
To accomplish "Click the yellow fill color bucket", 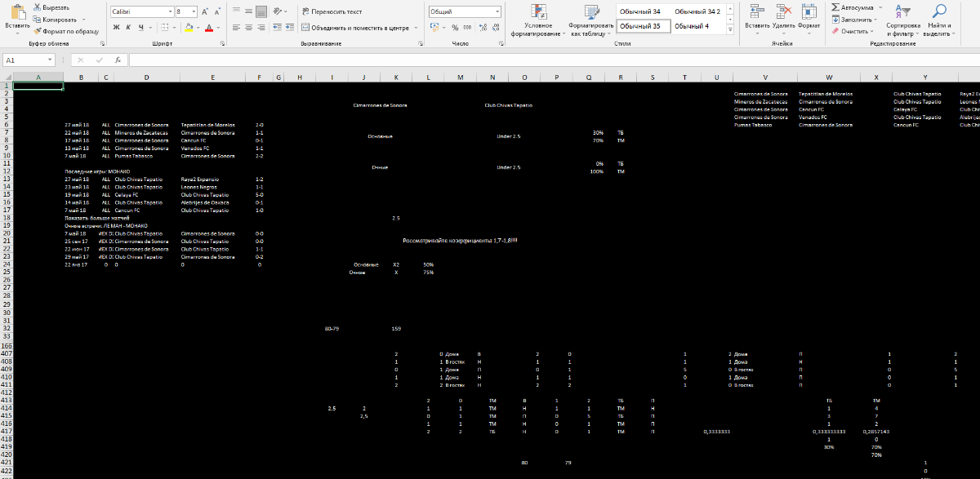I will [x=189, y=28].
